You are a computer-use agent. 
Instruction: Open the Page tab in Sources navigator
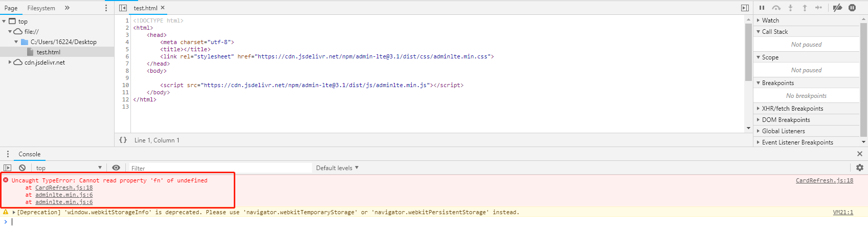11,8
